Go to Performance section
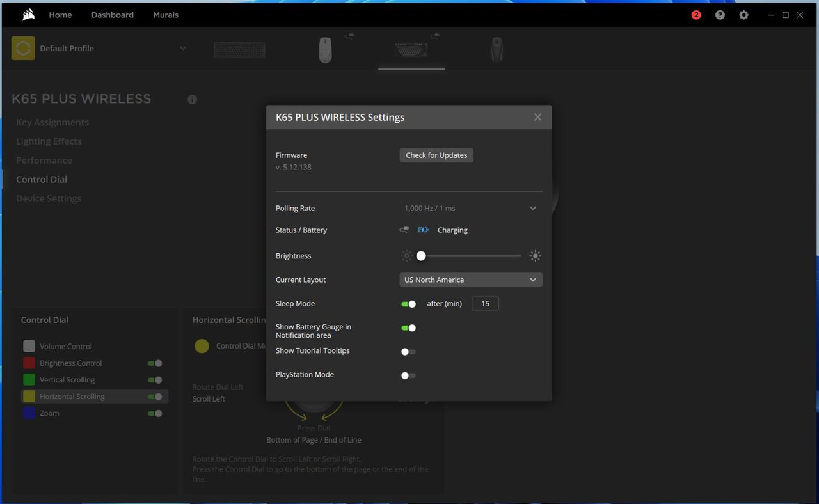The image size is (819, 504). click(x=44, y=161)
